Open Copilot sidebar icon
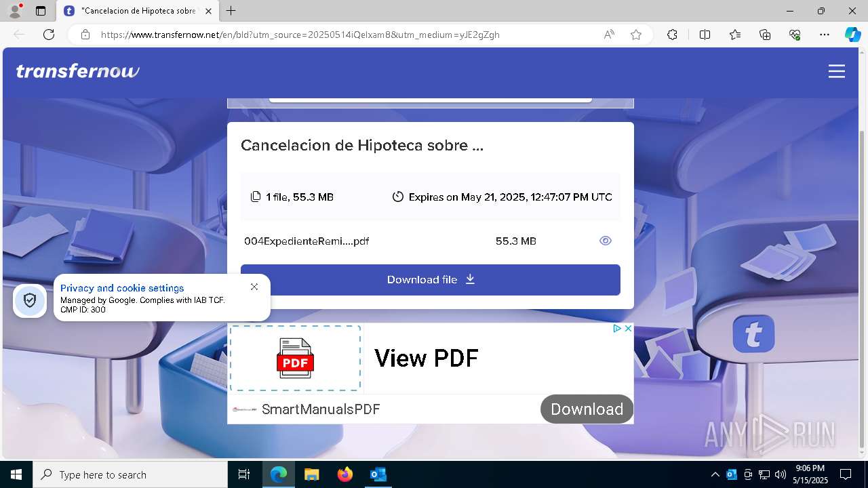The height and width of the screenshot is (488, 868). click(x=852, y=35)
